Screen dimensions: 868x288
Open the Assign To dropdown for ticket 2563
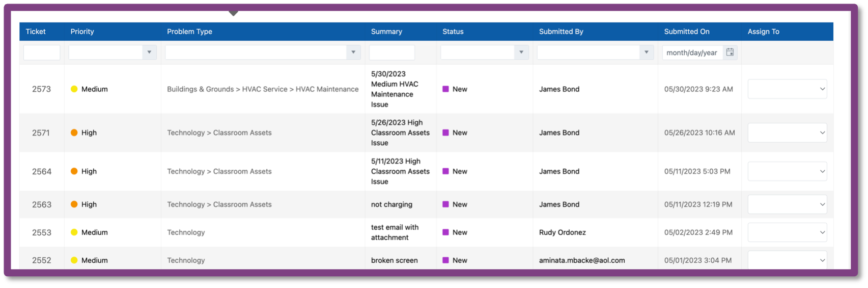click(787, 204)
